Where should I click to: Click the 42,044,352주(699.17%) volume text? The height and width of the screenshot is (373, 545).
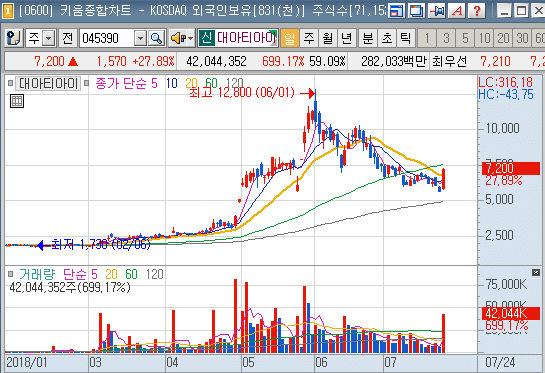click(70, 287)
